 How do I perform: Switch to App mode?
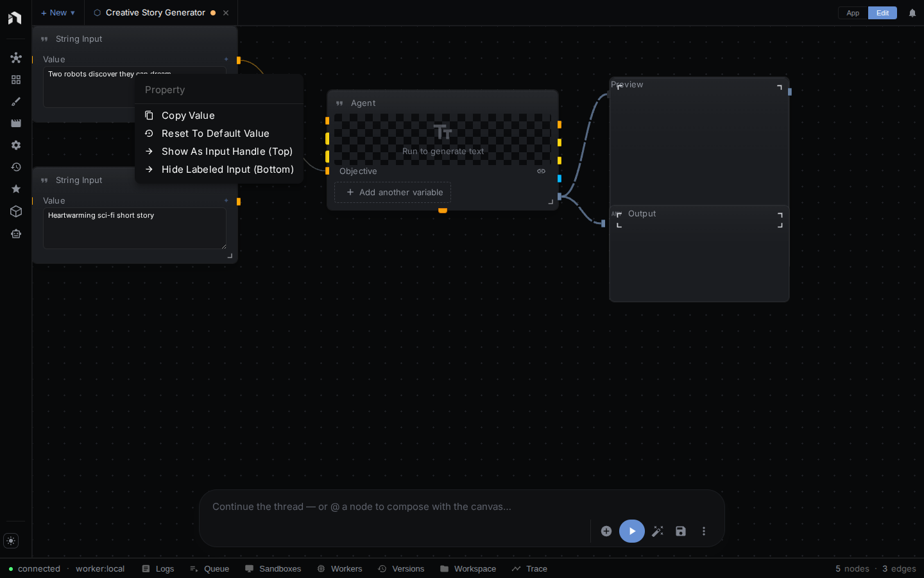(x=853, y=13)
